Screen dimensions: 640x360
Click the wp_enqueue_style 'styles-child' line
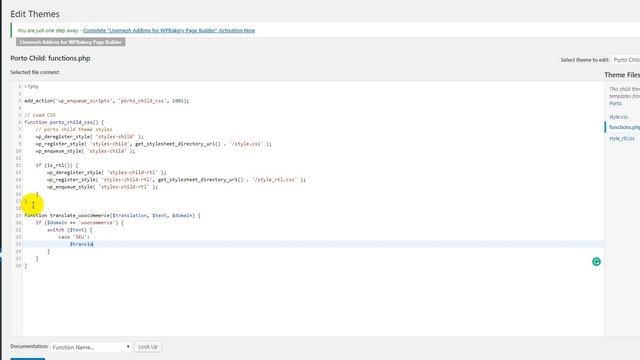click(x=85, y=151)
